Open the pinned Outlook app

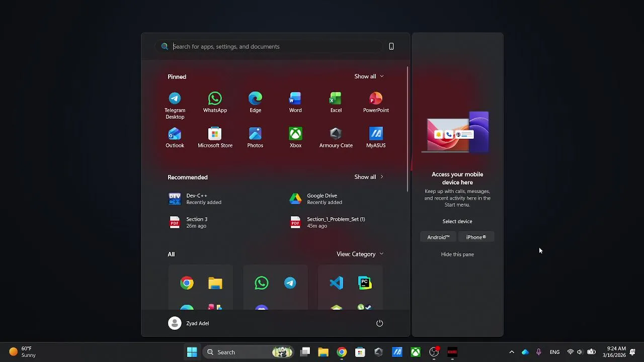point(175,138)
